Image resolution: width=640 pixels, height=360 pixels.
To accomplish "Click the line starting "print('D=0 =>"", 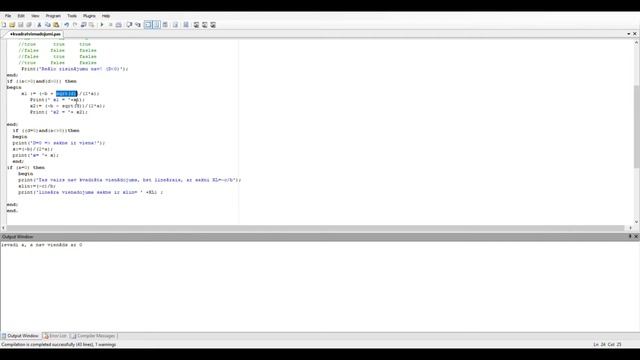I will pyautogui.click(x=58, y=143).
